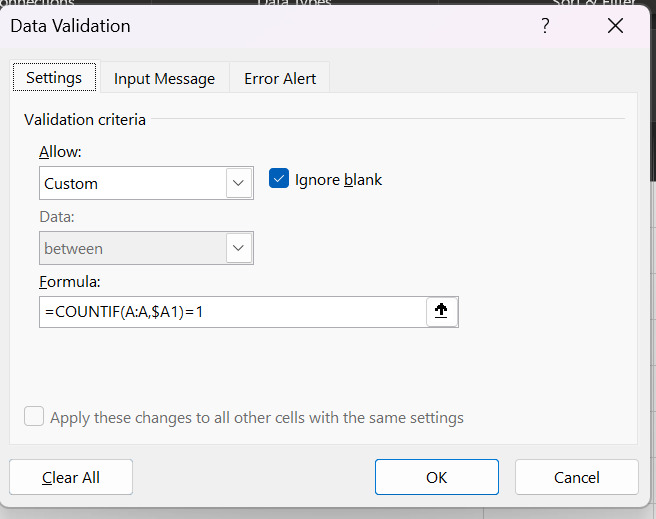The image size is (656, 519).
Task: Confirm with the OK button
Action: 436,477
